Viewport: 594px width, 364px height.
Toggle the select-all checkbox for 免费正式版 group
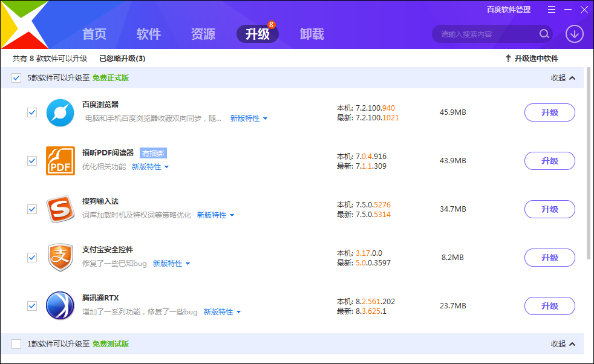pyautogui.click(x=15, y=78)
